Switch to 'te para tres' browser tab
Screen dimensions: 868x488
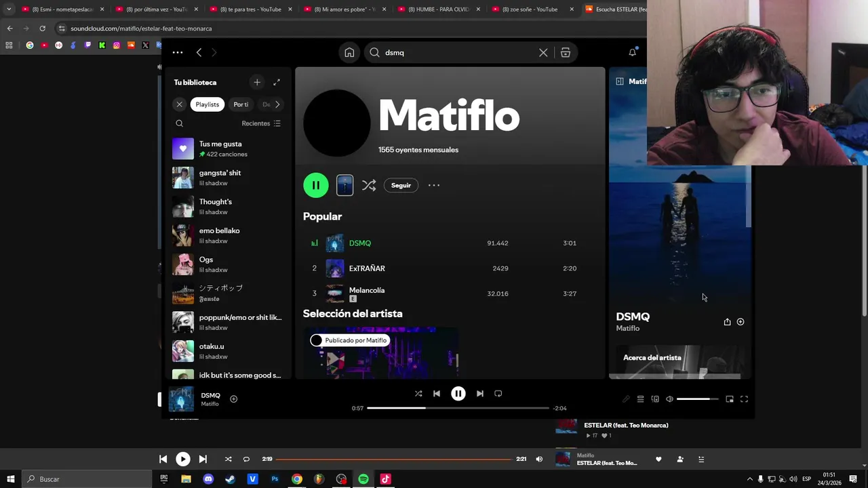click(x=250, y=9)
